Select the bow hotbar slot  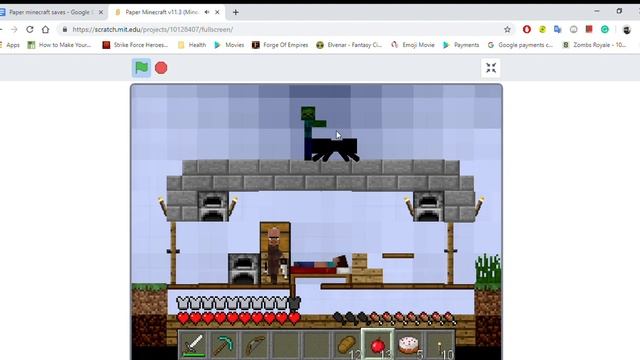click(x=255, y=345)
